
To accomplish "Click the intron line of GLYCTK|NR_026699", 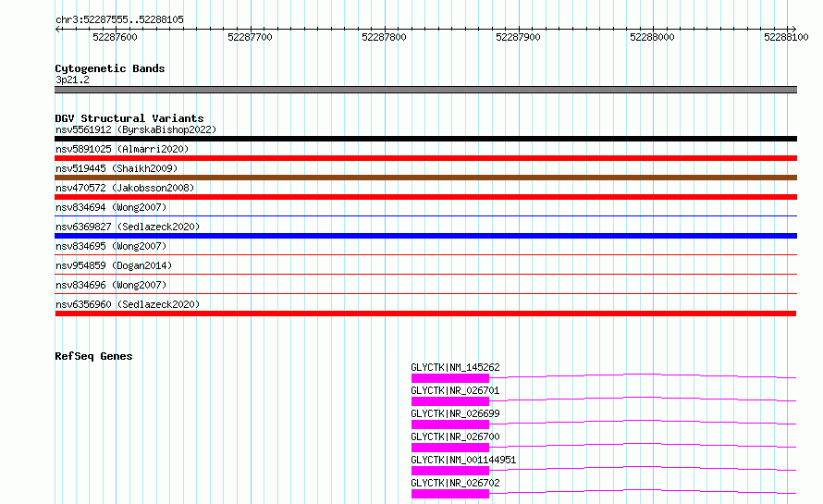I will pyautogui.click(x=643, y=421).
